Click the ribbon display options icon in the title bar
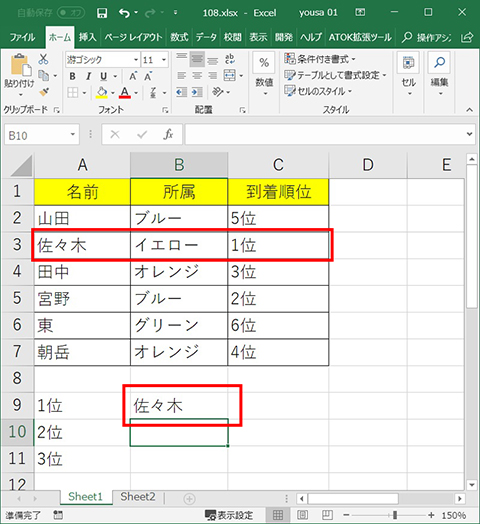 click(360, 13)
